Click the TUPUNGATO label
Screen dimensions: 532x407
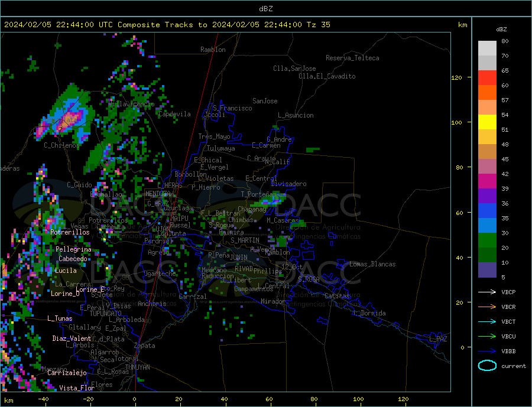(106, 314)
